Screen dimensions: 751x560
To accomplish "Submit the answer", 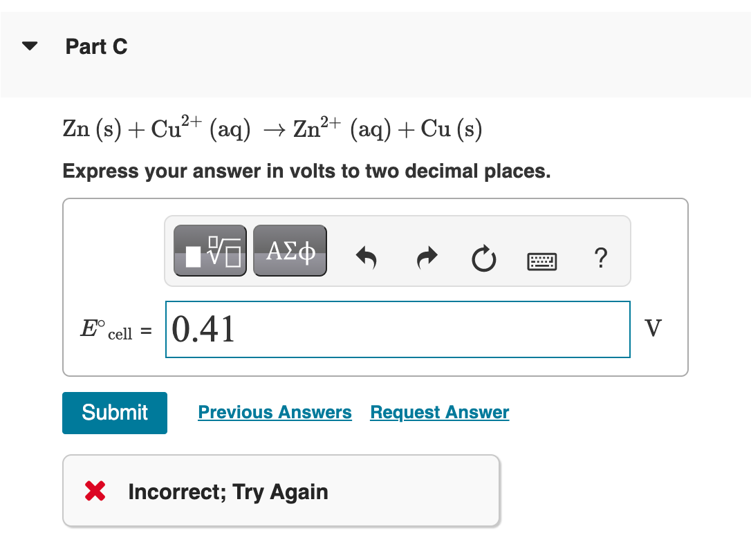I will (114, 412).
